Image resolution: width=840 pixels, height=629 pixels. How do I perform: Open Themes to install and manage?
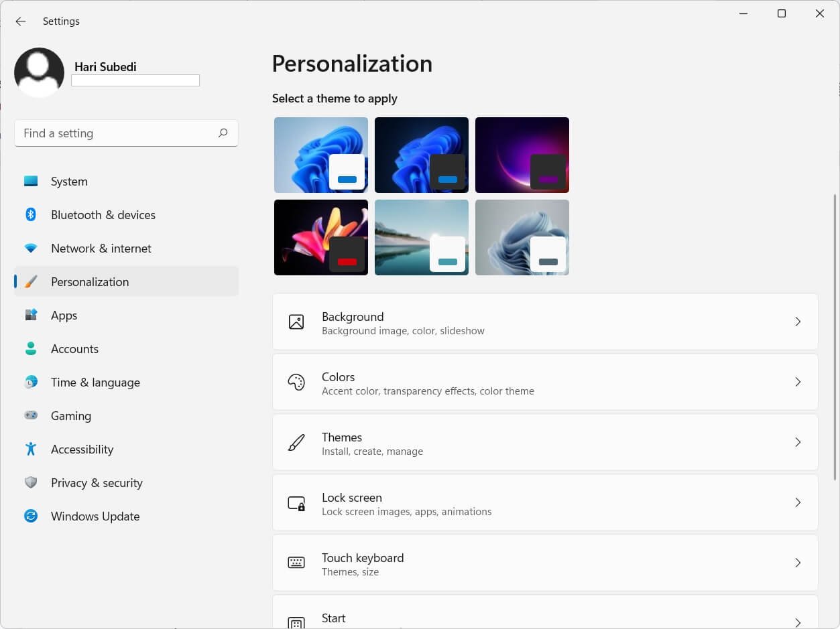[x=544, y=442]
